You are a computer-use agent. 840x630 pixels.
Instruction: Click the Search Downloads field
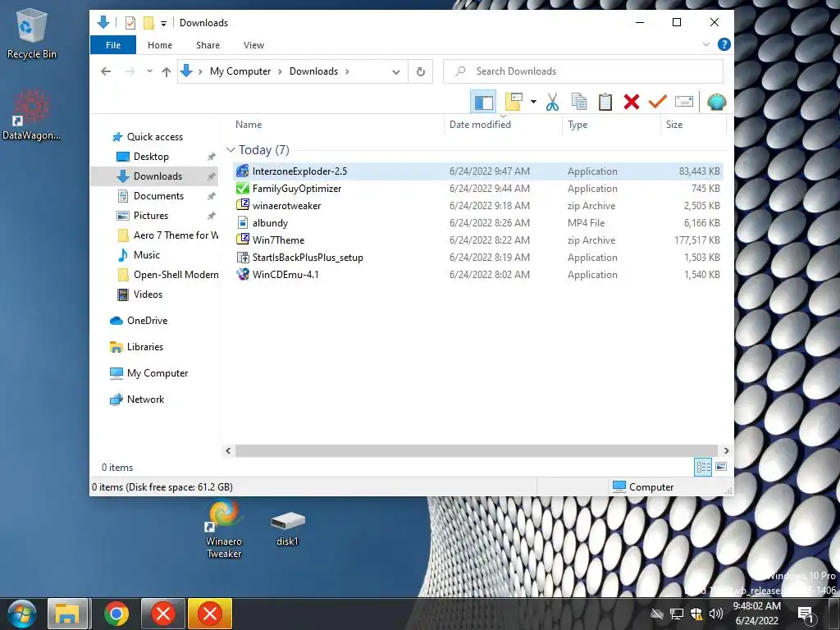[x=583, y=71]
